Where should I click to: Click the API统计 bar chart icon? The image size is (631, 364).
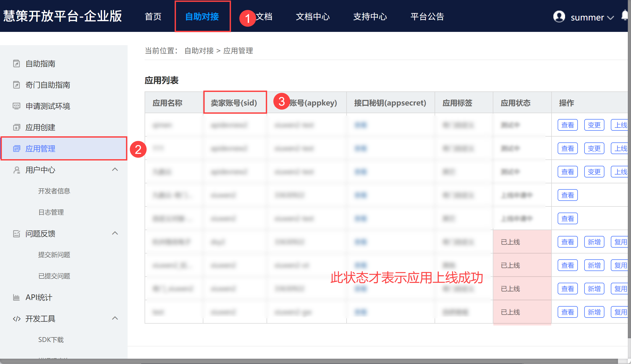click(16, 297)
